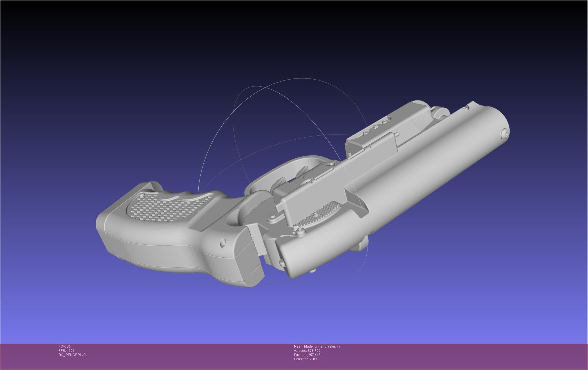
Task: Click the "Vertices: 628,706" text
Action: pos(307,351)
